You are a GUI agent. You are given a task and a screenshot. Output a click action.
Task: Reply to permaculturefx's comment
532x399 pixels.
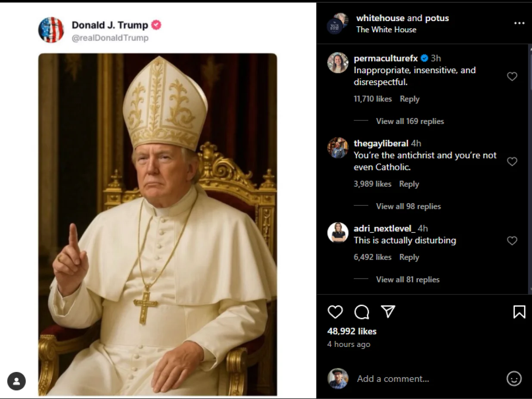click(409, 99)
